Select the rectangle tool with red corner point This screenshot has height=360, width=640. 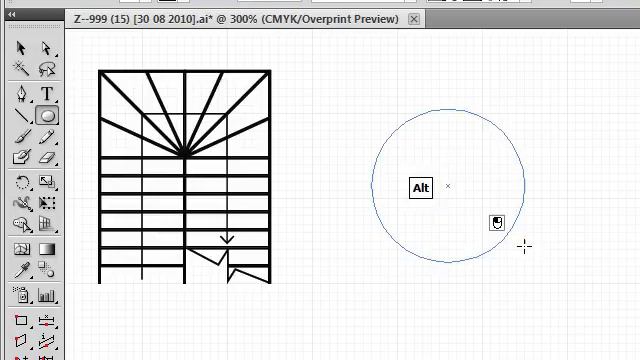[x=21, y=320]
